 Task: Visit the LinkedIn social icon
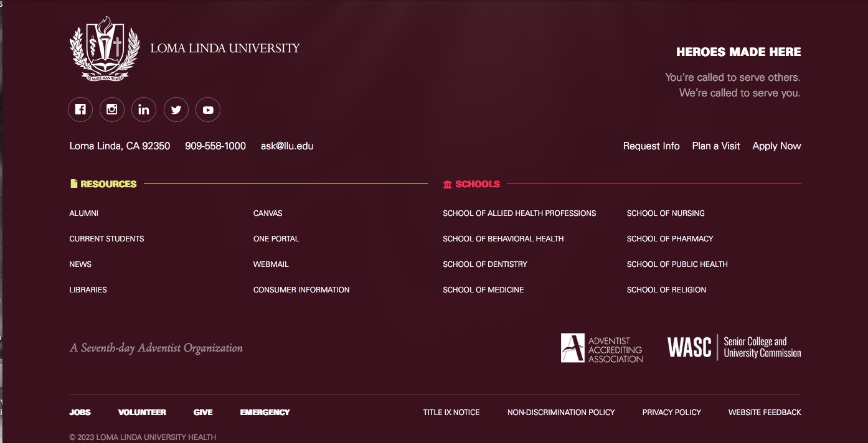[x=144, y=110]
